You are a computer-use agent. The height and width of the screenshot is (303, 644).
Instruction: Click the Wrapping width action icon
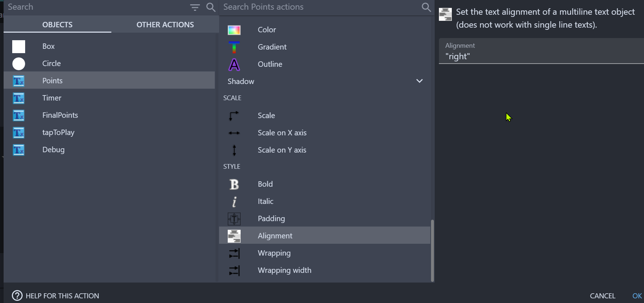(x=234, y=271)
